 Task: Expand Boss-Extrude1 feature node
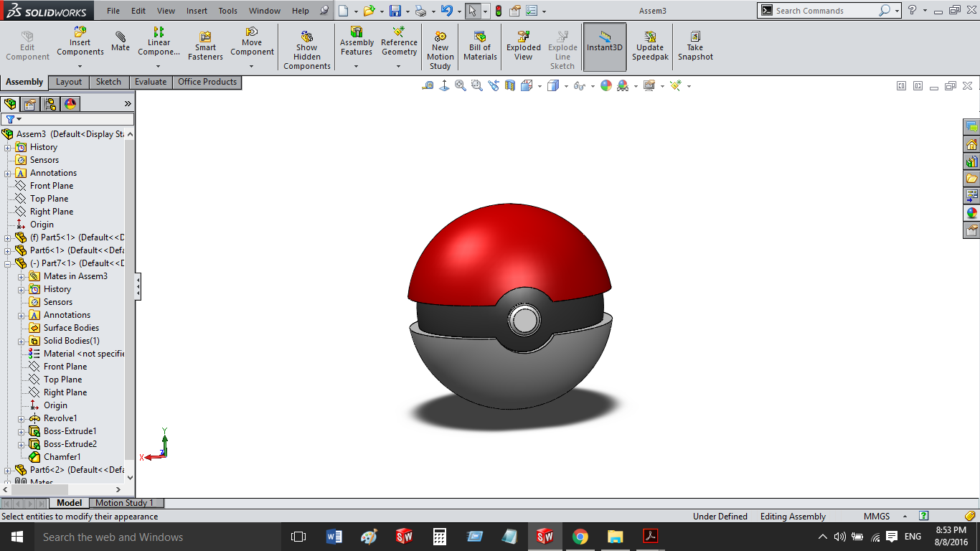(x=22, y=431)
